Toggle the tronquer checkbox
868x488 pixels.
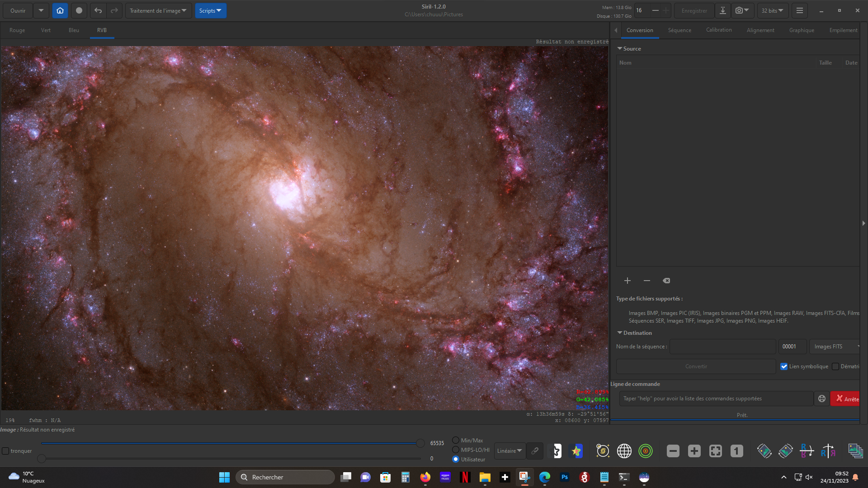pyautogui.click(x=5, y=451)
